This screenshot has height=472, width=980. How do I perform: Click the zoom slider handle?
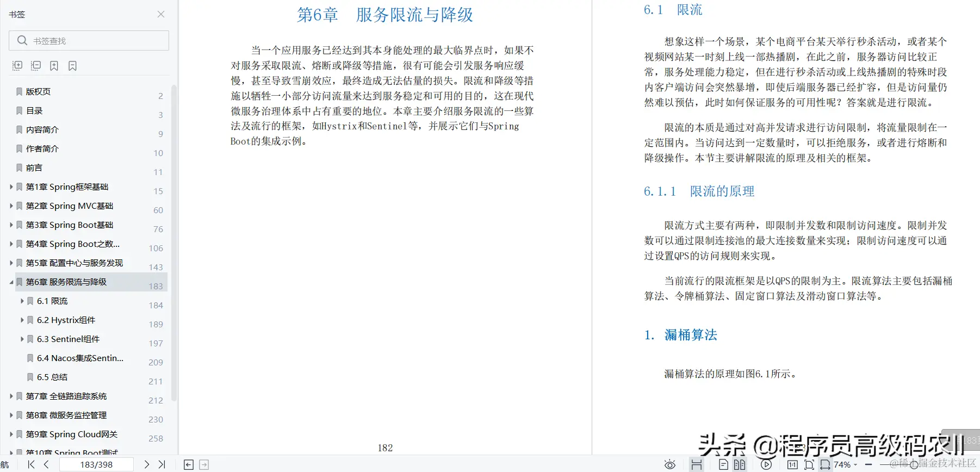914,464
